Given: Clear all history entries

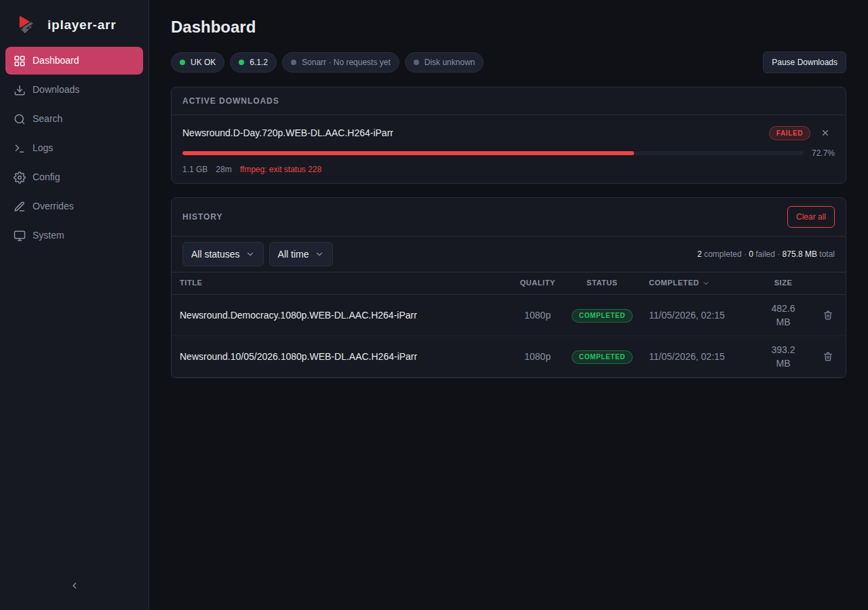Looking at the screenshot, I should [x=811, y=217].
